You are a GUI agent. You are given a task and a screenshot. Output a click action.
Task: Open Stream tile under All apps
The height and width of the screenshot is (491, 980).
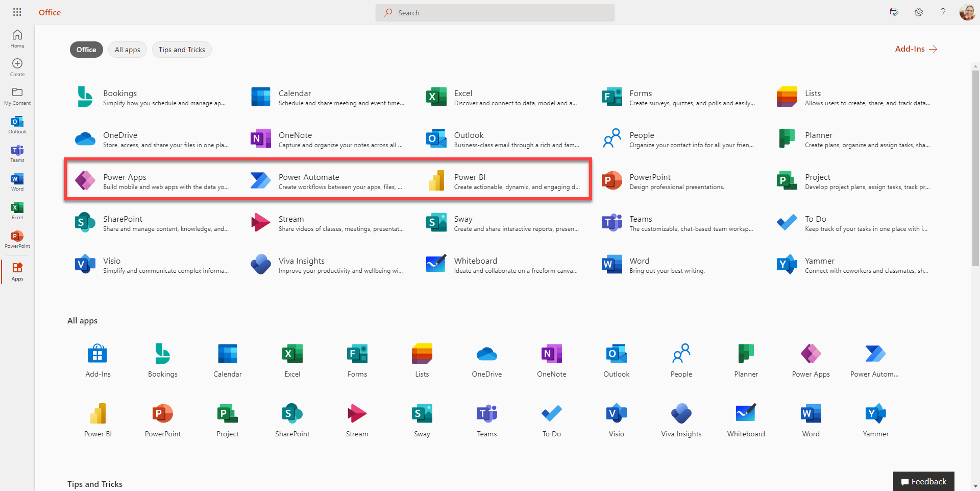click(357, 420)
